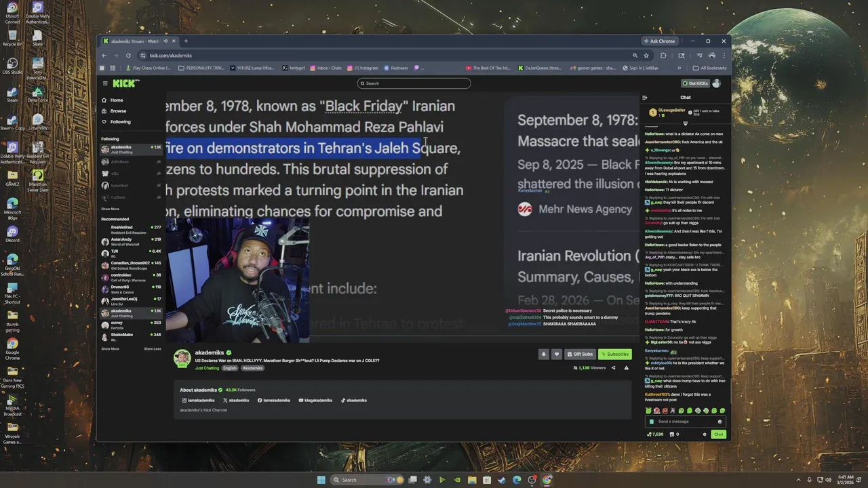Click the Chrome back arrow
This screenshot has height=488, width=868.
click(x=104, y=56)
